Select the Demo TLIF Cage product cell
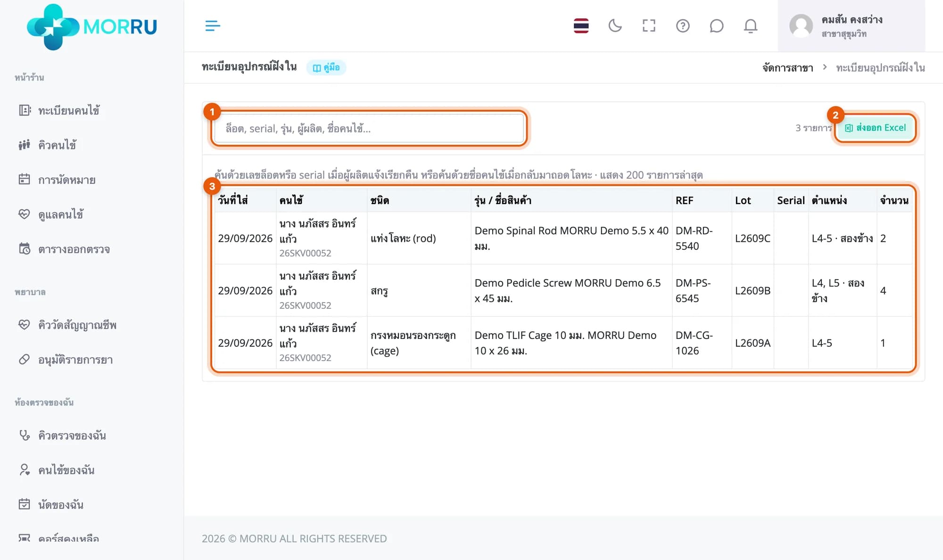943x560 pixels. (x=571, y=343)
